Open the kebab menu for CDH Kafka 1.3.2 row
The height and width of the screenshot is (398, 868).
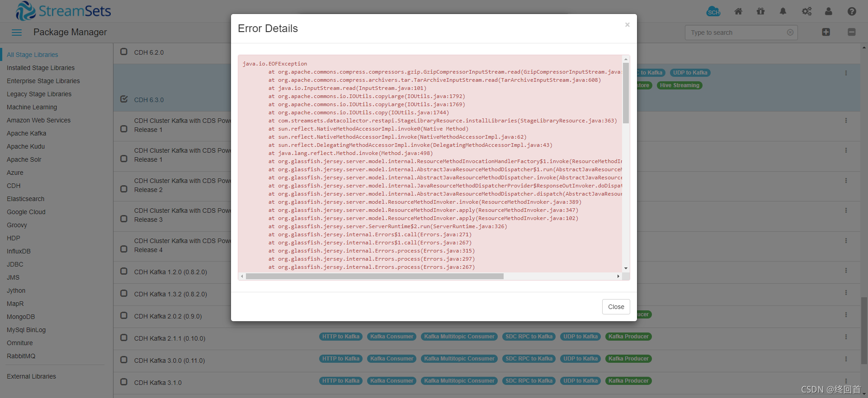846,293
